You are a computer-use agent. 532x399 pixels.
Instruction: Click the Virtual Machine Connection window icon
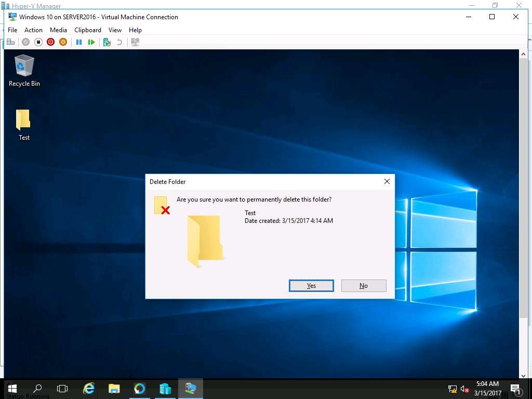pos(12,17)
